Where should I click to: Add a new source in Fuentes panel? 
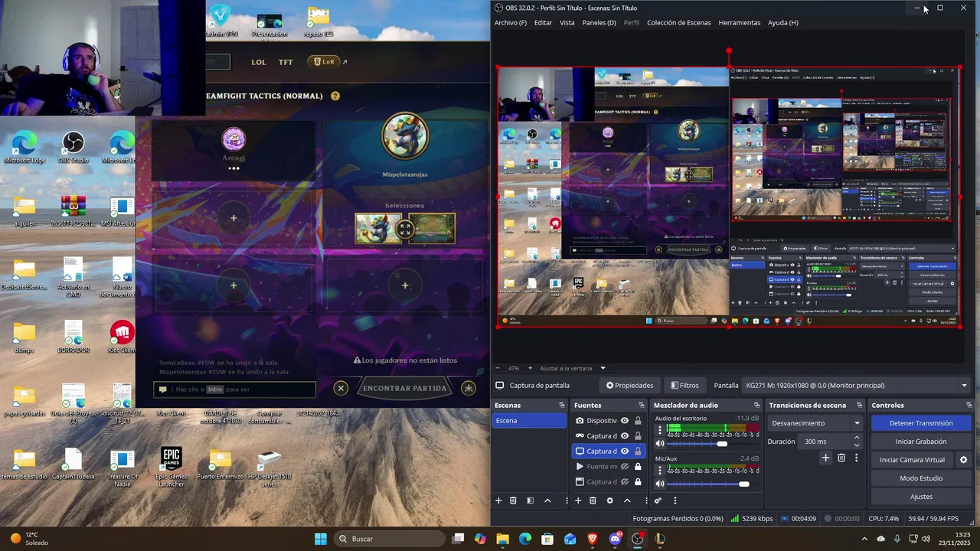578,500
